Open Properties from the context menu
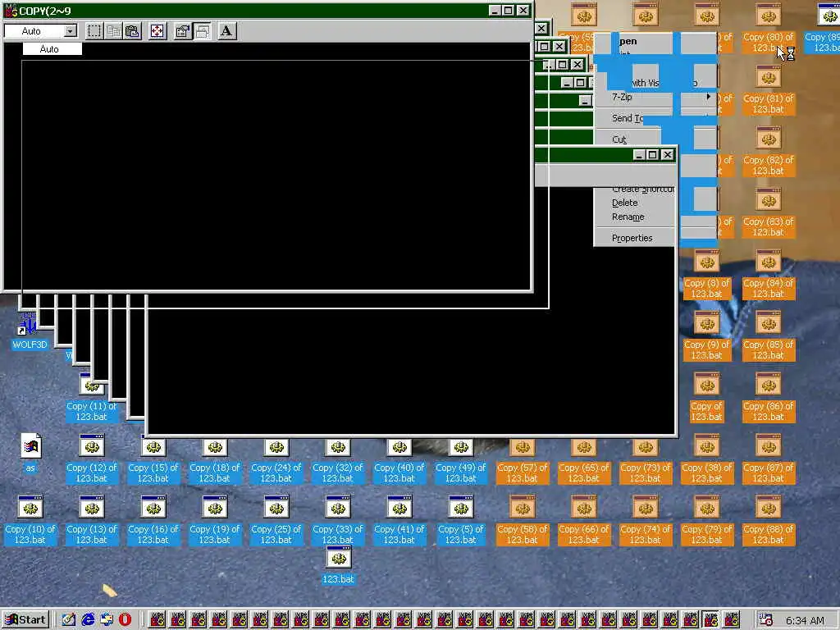The height and width of the screenshot is (630, 840). pyautogui.click(x=632, y=238)
